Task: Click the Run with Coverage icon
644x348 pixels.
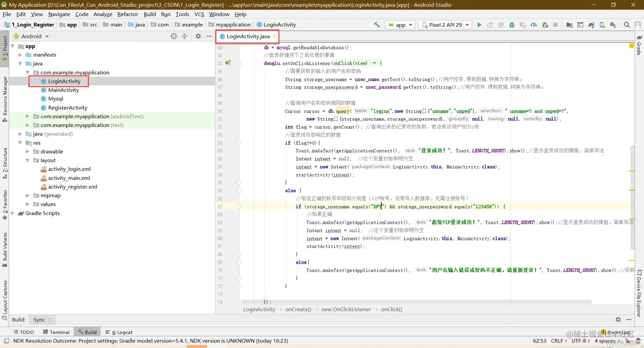Action: (523, 25)
